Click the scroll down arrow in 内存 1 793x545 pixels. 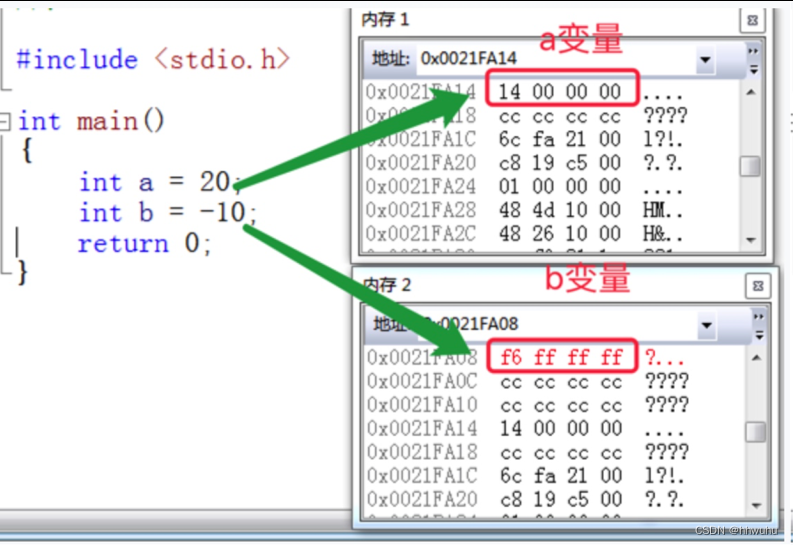pyautogui.click(x=751, y=240)
